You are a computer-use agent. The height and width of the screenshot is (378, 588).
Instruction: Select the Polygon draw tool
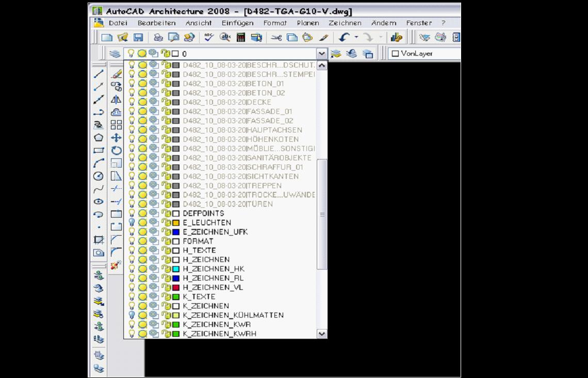coord(99,138)
